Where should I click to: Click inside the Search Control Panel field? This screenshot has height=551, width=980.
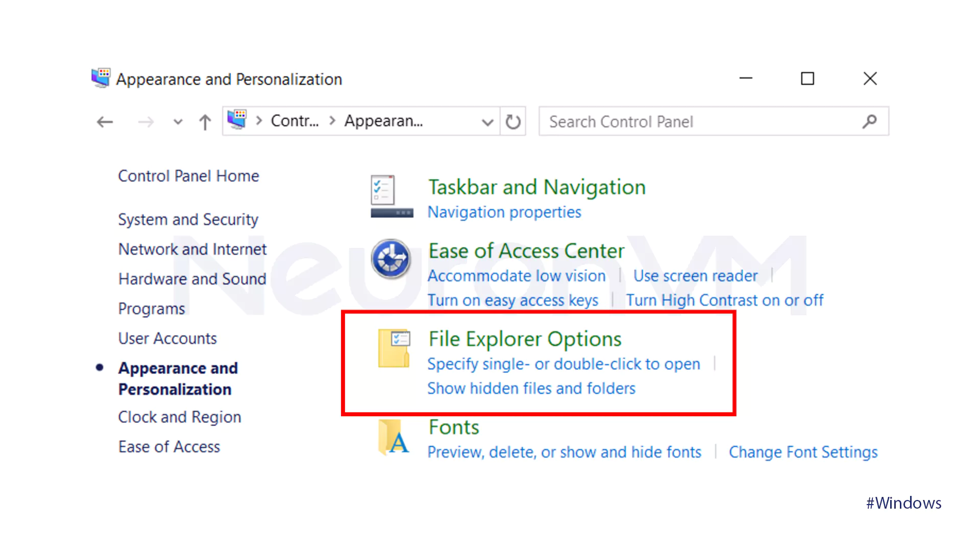(664, 121)
